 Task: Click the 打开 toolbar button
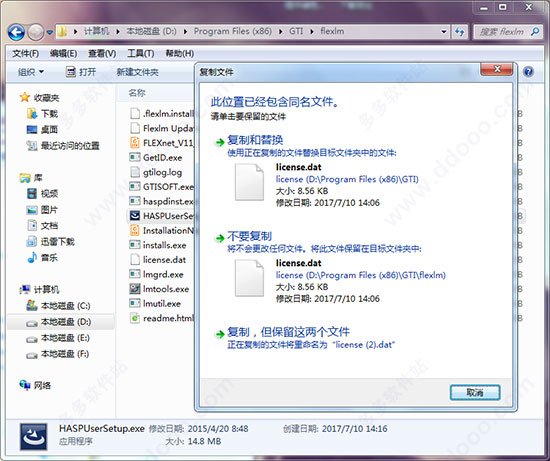point(81,72)
